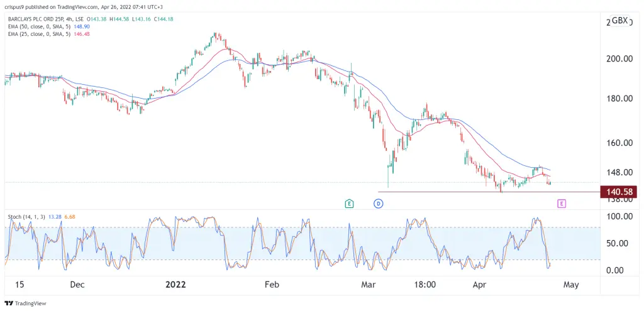This screenshot has height=311, width=644.
Task: Click the May label on time axis
Action: [x=571, y=285]
